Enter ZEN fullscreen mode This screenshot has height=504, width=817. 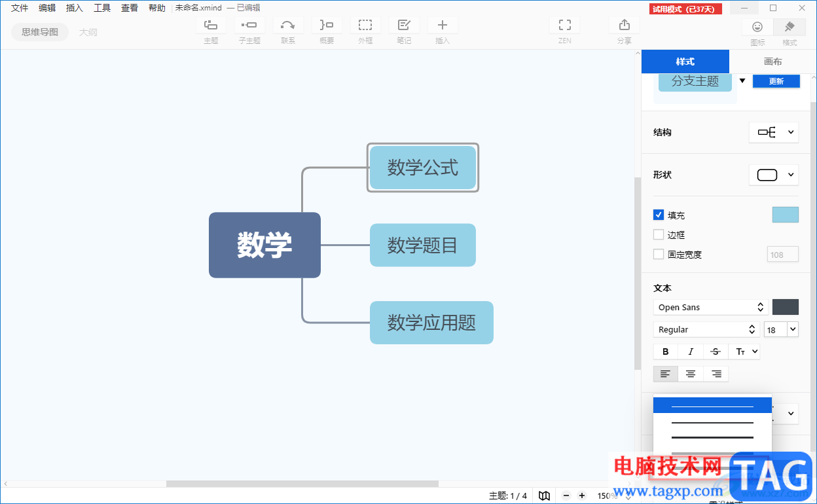(565, 26)
